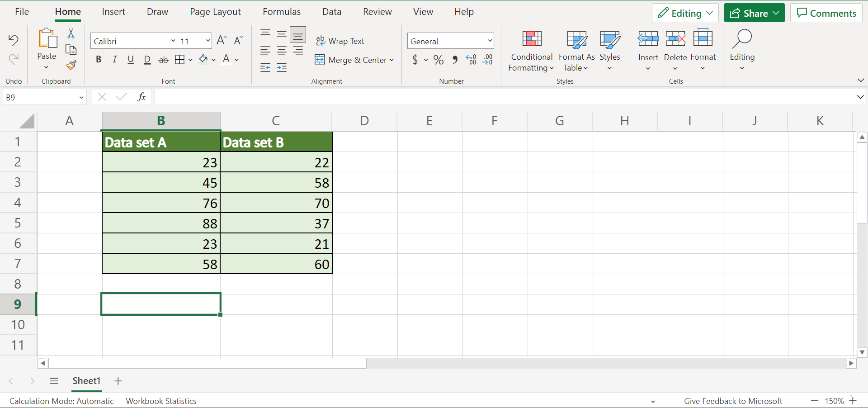
Task: Click the Increase Font Size icon
Action: pyautogui.click(x=222, y=41)
